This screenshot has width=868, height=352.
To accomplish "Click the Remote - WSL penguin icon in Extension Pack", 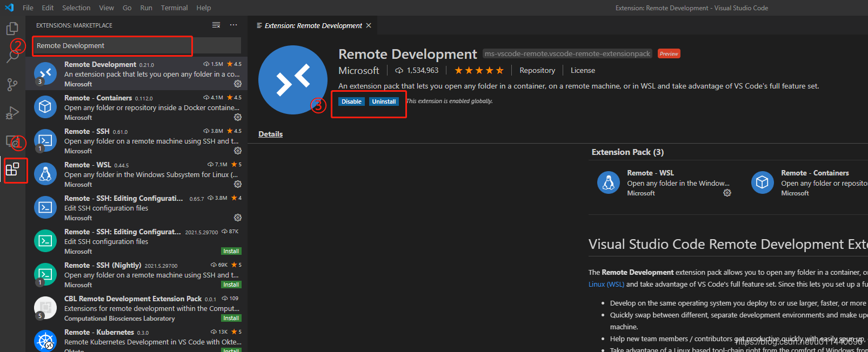I will pyautogui.click(x=609, y=182).
